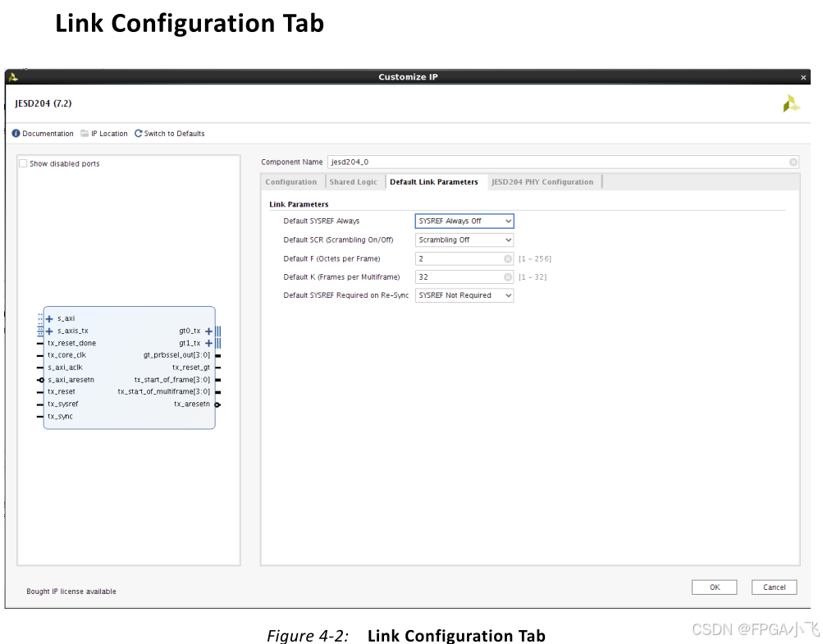Screen dimensions: 823x644
Task: Click the s_axi_aresetn port label
Action: tap(71, 380)
